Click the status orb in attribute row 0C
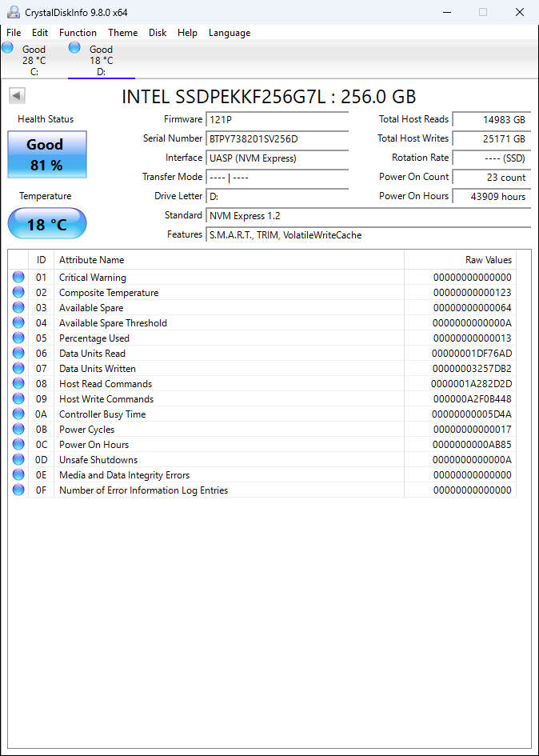539x756 pixels. click(x=18, y=444)
